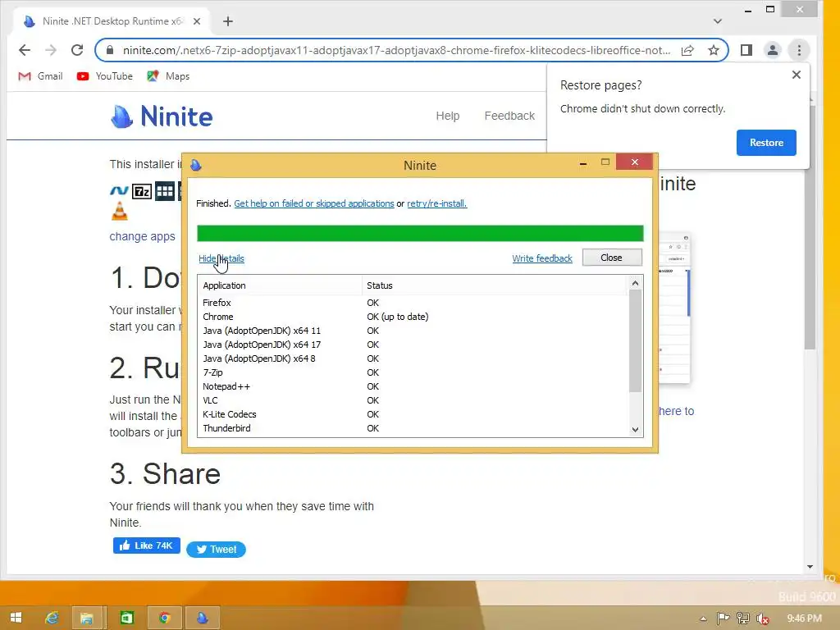Open the Windows Start button

(16, 618)
